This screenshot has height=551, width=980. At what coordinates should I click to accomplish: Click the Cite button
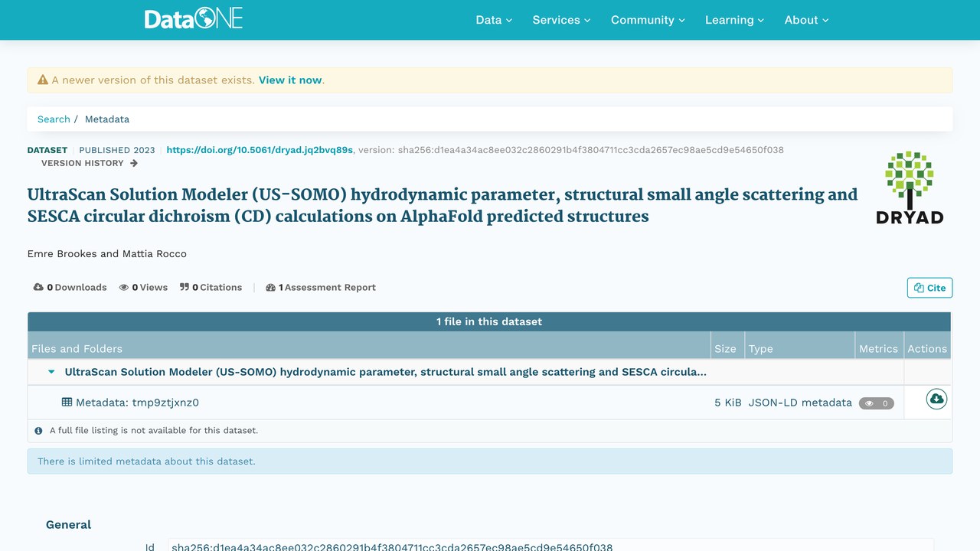[x=929, y=288]
